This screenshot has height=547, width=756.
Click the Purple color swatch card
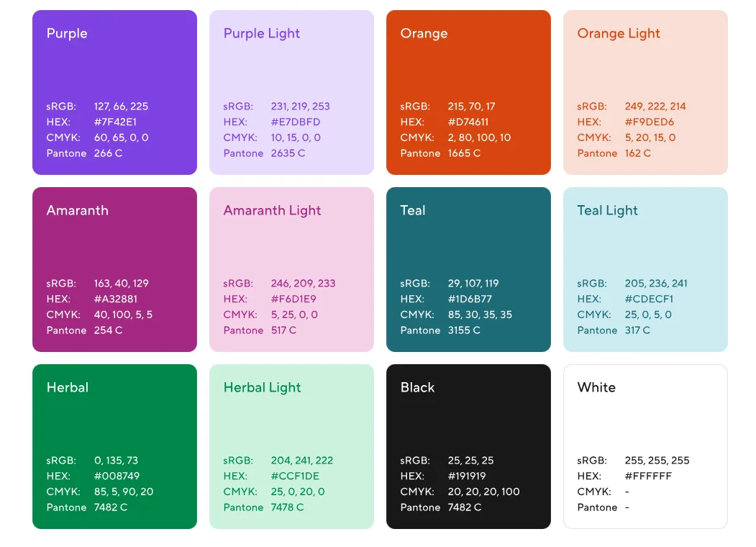114,72
